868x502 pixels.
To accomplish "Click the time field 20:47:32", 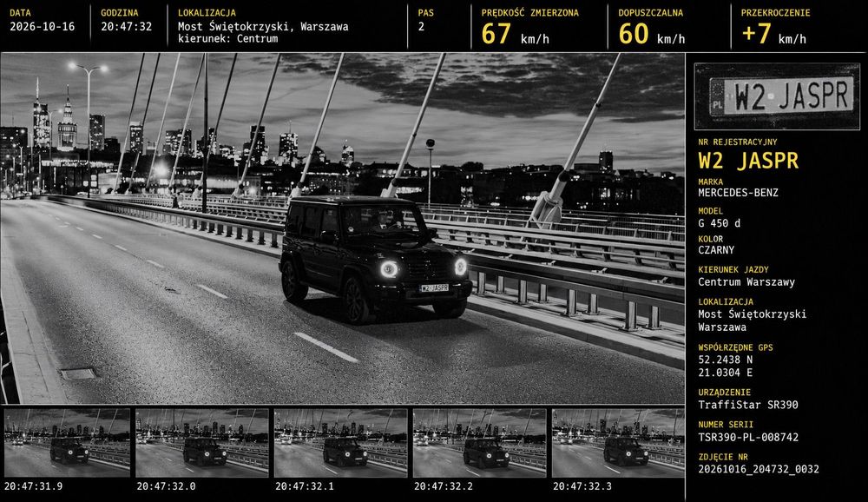I will coord(126,27).
